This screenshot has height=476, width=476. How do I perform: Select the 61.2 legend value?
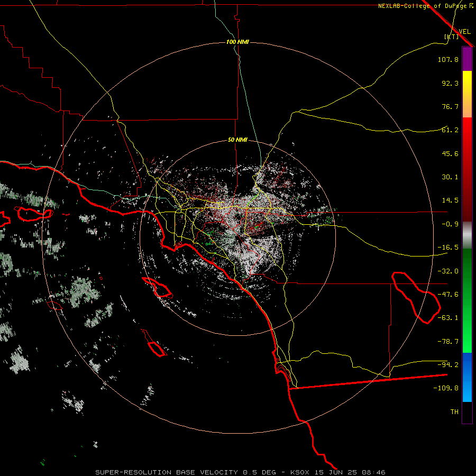(450, 130)
